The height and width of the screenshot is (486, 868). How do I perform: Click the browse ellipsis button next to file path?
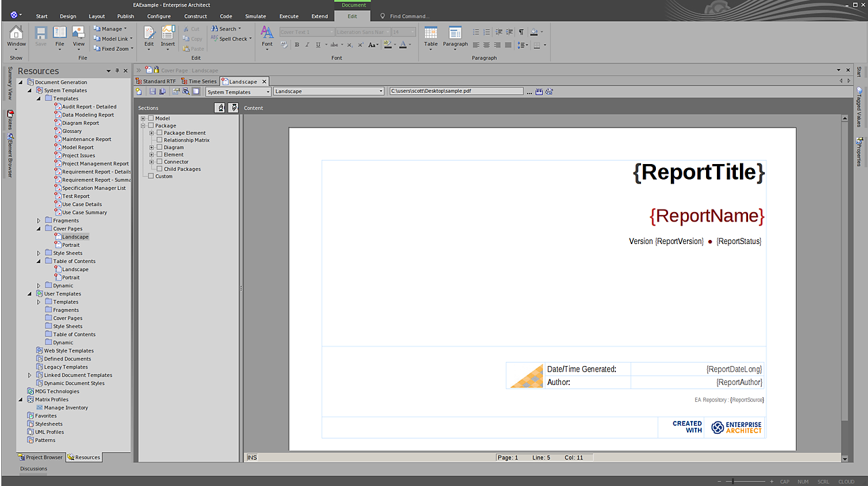[x=529, y=92]
